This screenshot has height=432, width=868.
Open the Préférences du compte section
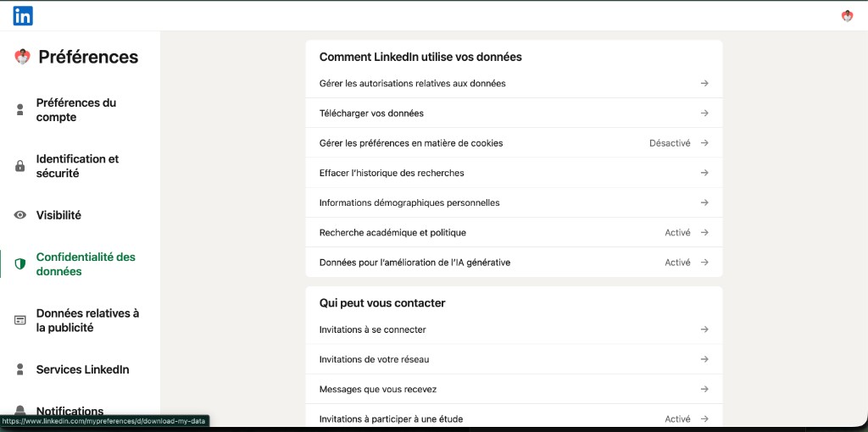75,110
